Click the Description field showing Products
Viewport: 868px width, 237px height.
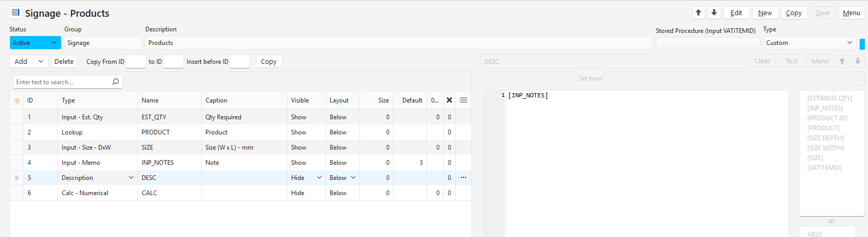(x=399, y=43)
